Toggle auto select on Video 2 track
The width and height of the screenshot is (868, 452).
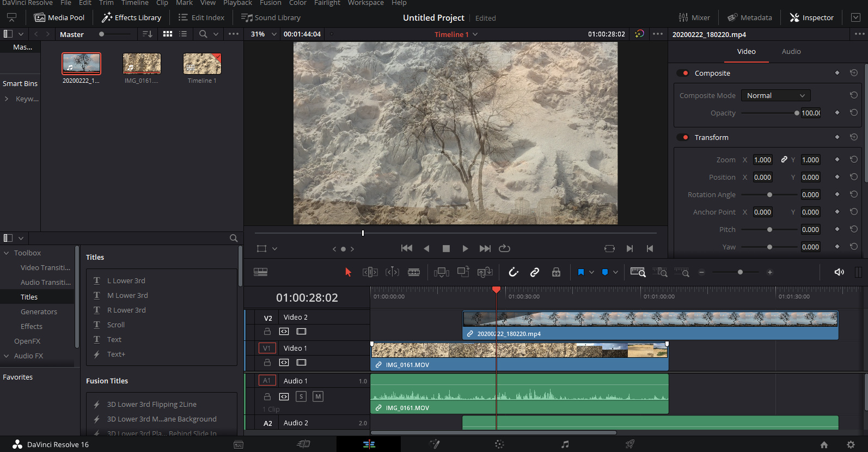tap(284, 331)
